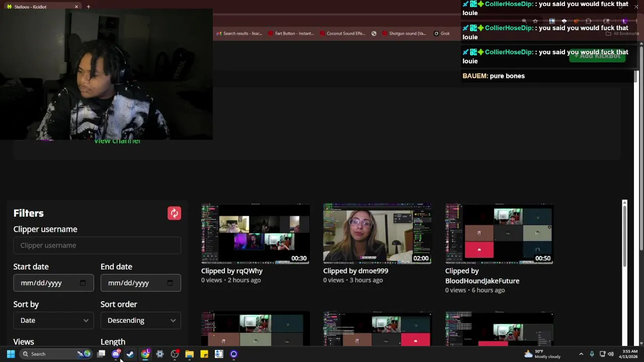Open Discord from the taskbar
This screenshot has width=644, height=362.
(116, 354)
